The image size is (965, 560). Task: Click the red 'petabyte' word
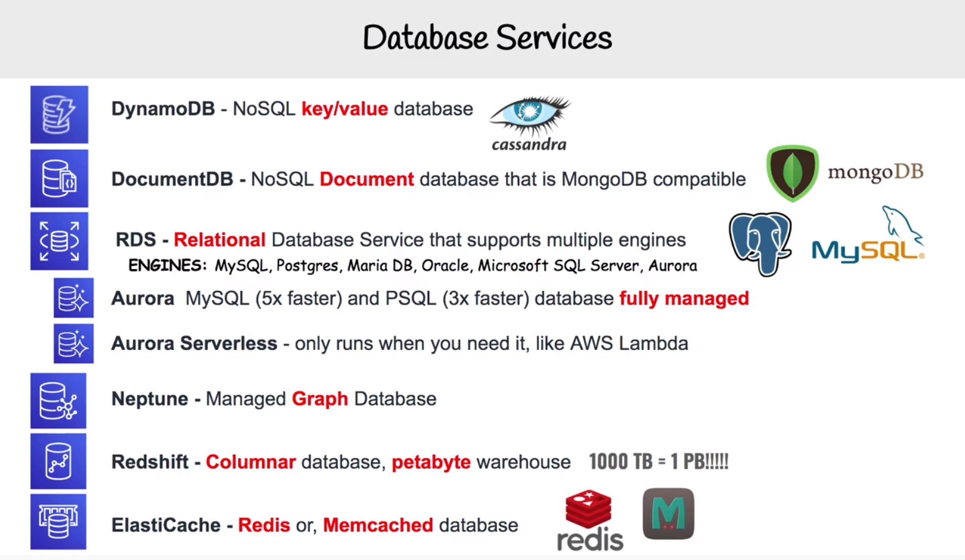431,462
